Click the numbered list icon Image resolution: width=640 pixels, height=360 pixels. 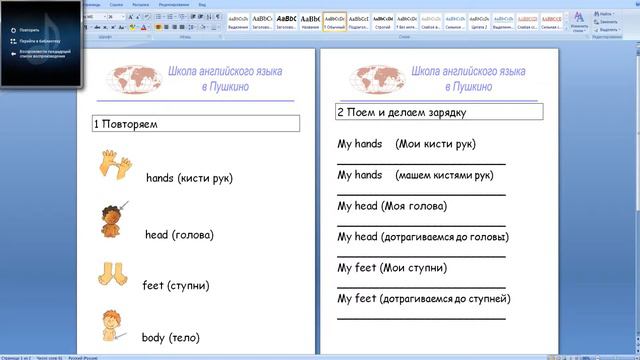coord(170,17)
